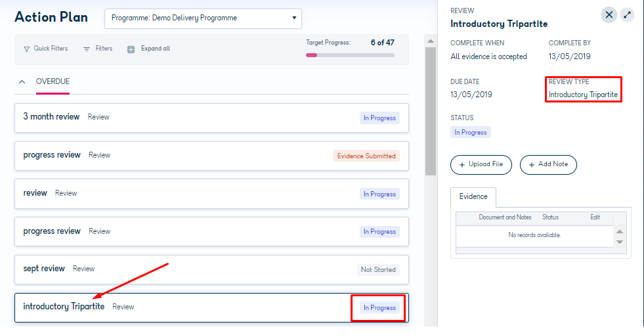The image size is (644, 335).
Task: Click the Target Progress bar
Action: 350,55
